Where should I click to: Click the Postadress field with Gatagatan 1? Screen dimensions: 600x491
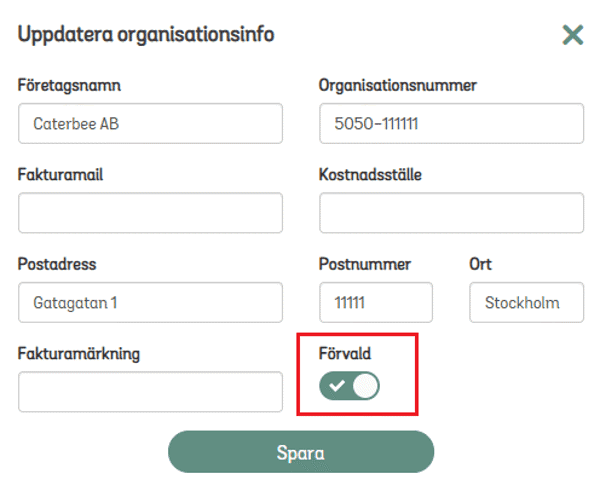(x=150, y=302)
